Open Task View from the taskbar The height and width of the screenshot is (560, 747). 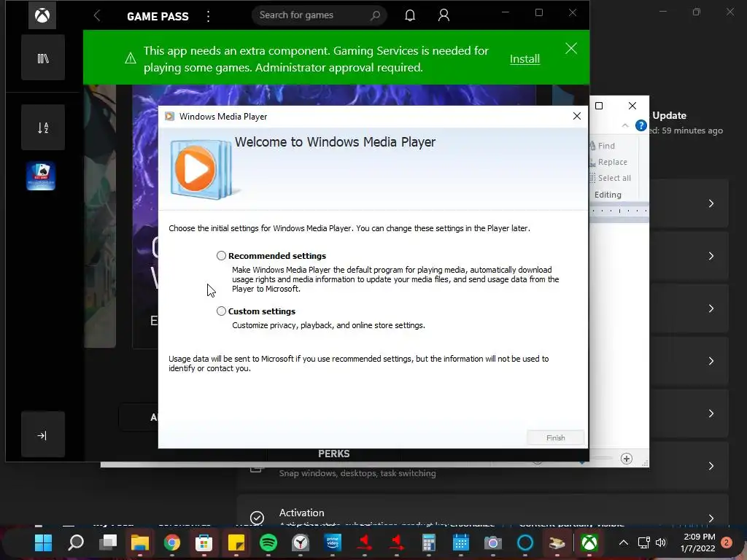pyautogui.click(x=108, y=542)
